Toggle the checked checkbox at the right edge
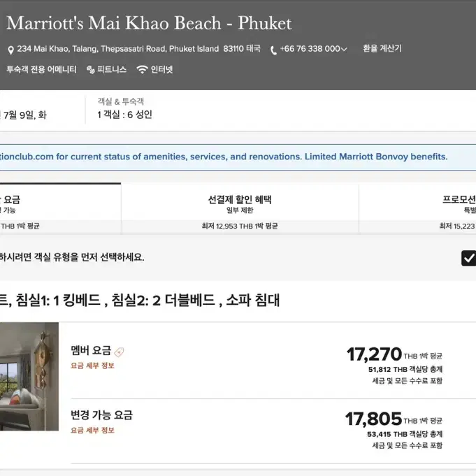 (469, 259)
